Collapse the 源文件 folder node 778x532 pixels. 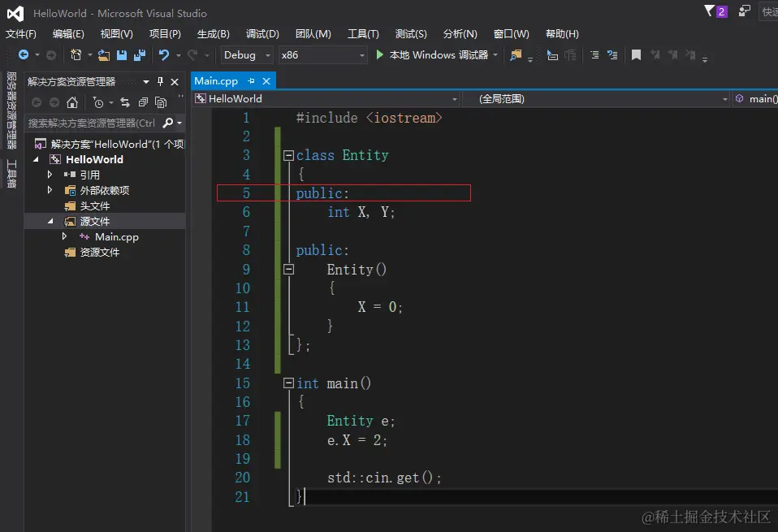[x=50, y=222]
